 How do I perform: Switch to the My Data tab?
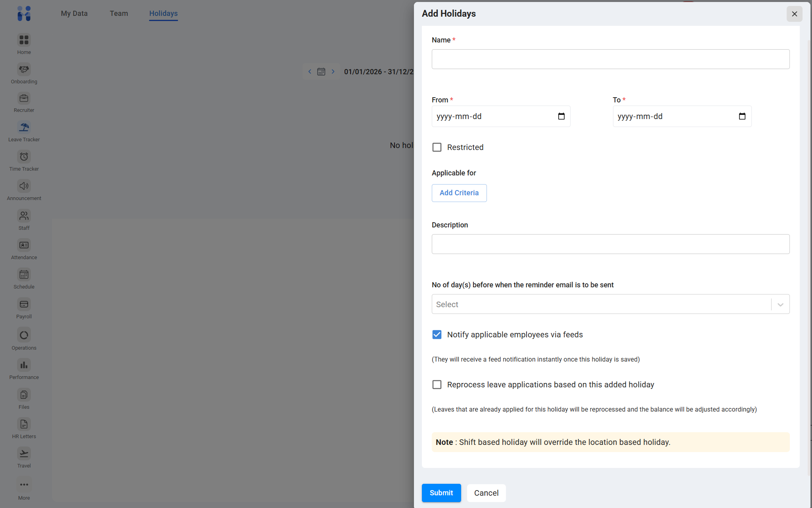[x=74, y=13]
